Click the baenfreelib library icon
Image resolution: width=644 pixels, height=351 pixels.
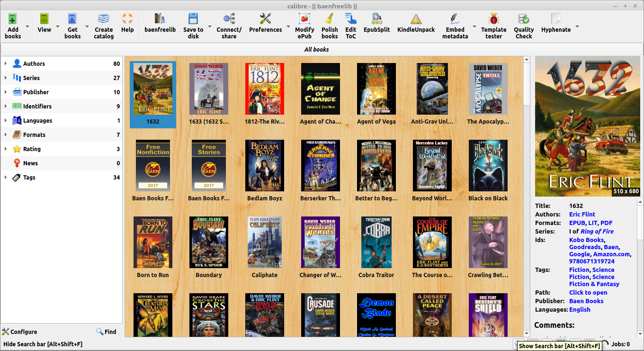click(x=160, y=19)
